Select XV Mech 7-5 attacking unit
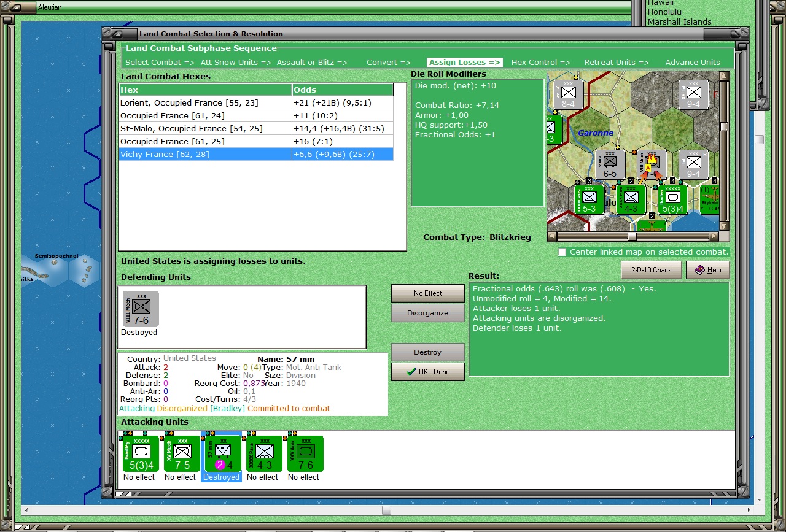This screenshot has height=532, width=786. pos(181,454)
